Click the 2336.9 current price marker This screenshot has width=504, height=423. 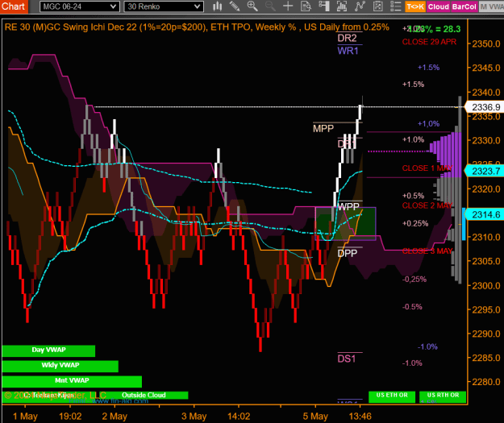(x=485, y=107)
